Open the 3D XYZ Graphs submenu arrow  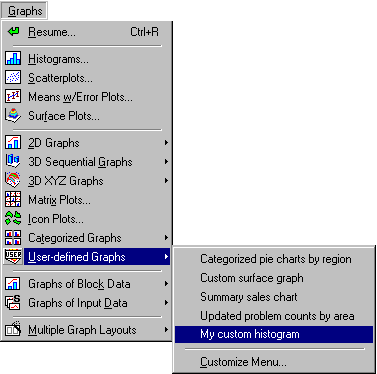point(166,181)
